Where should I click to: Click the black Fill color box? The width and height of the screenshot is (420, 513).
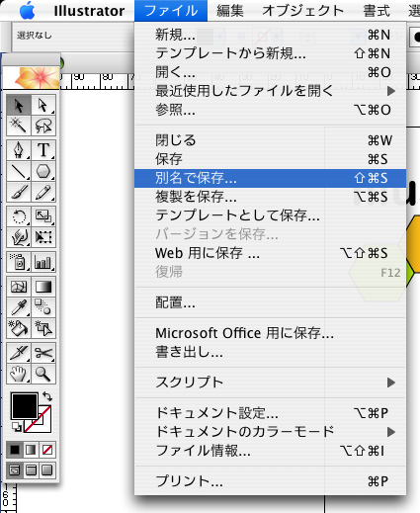click(x=24, y=406)
